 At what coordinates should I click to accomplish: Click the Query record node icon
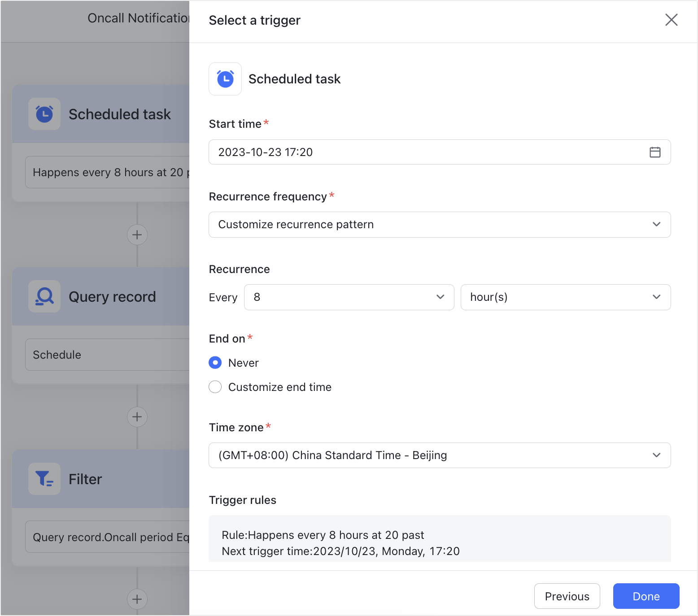coord(44,296)
